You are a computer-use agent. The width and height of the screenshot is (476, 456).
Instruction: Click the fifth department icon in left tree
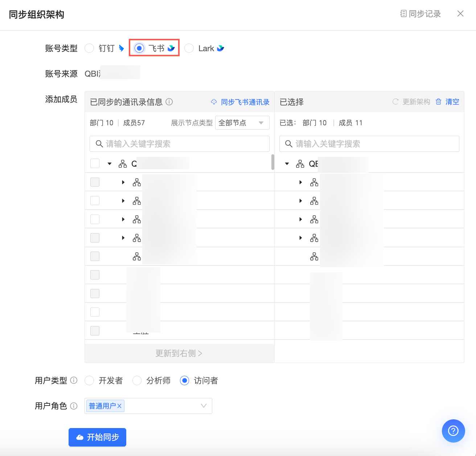[x=137, y=256]
